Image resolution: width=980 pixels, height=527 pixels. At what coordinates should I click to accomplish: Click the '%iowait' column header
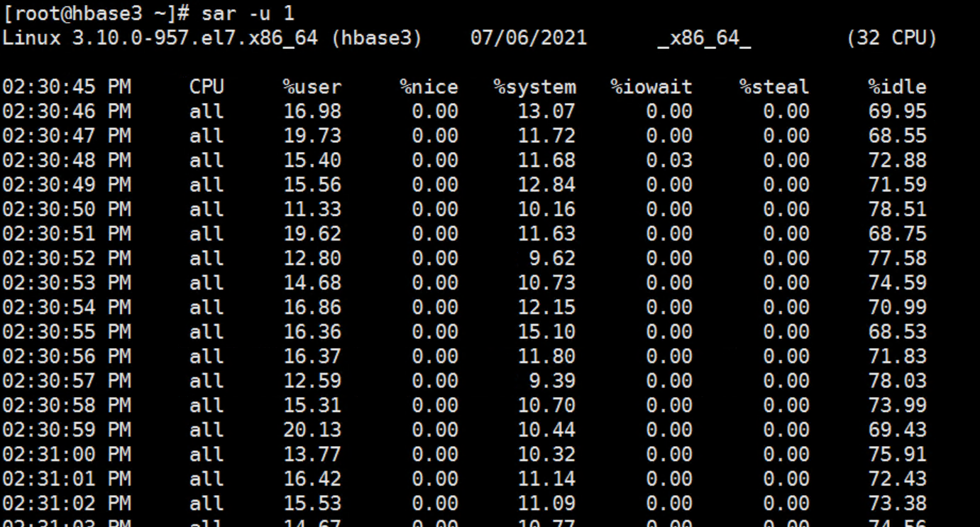coord(651,87)
